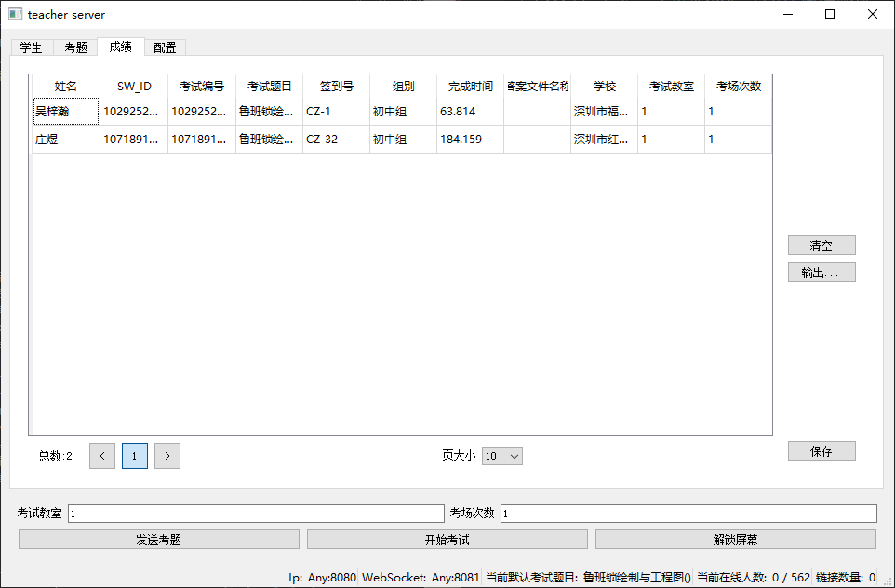Click the 发送考题 button
This screenshot has height=588, width=895.
click(x=159, y=540)
